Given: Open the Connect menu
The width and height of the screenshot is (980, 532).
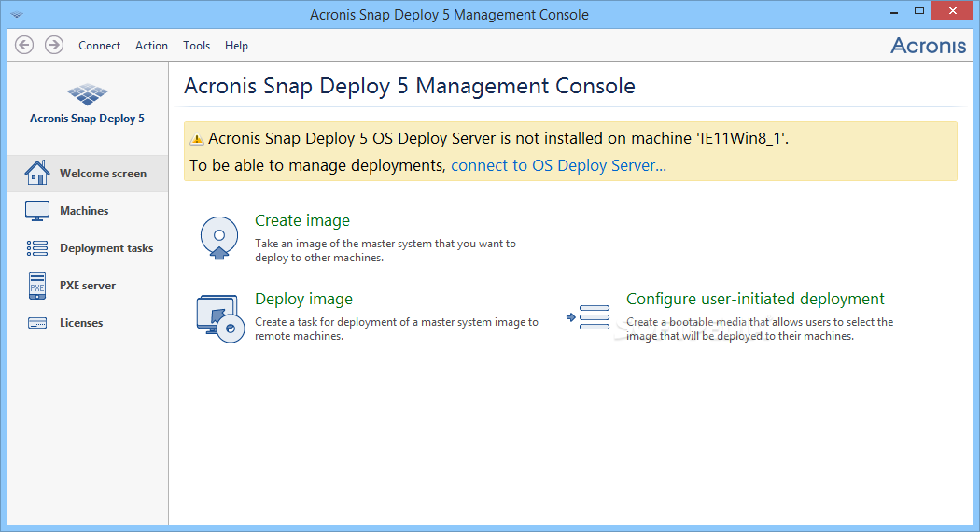Looking at the screenshot, I should [99, 46].
